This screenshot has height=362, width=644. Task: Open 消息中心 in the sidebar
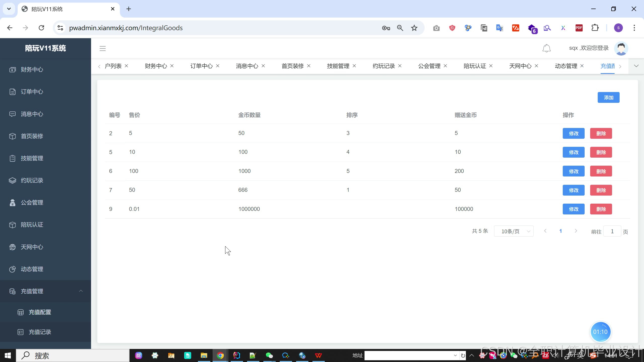46,114
